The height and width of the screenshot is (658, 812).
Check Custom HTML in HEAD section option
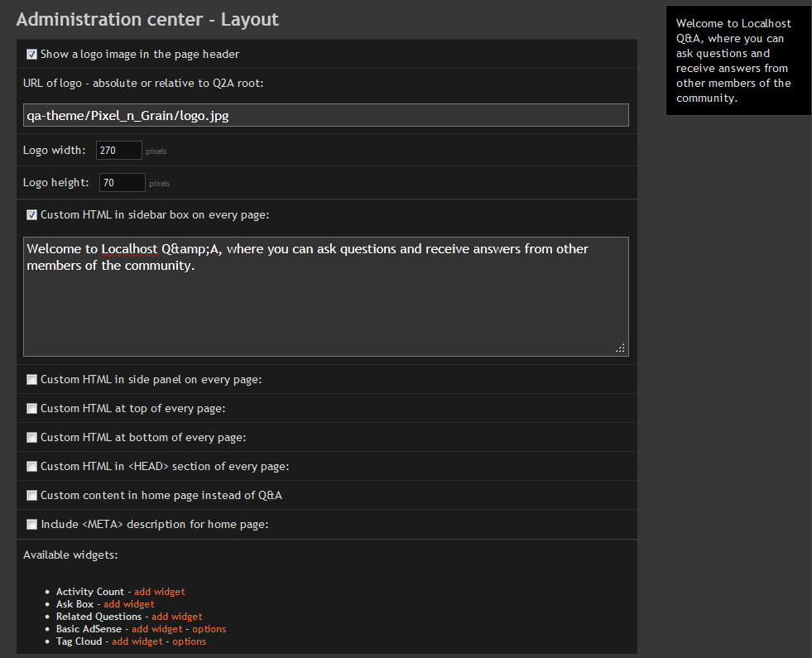tap(31, 467)
